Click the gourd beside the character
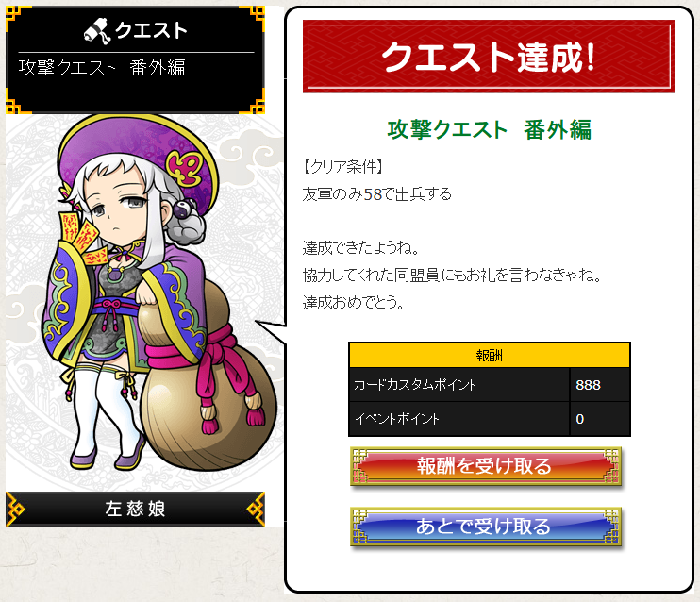This screenshot has width=700, height=602. tap(206, 379)
